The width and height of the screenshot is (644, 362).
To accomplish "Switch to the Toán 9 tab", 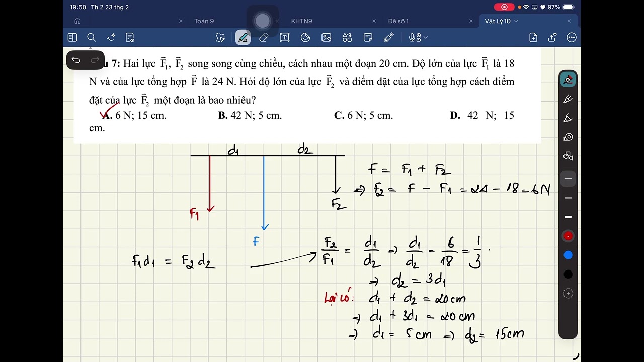I will (204, 21).
